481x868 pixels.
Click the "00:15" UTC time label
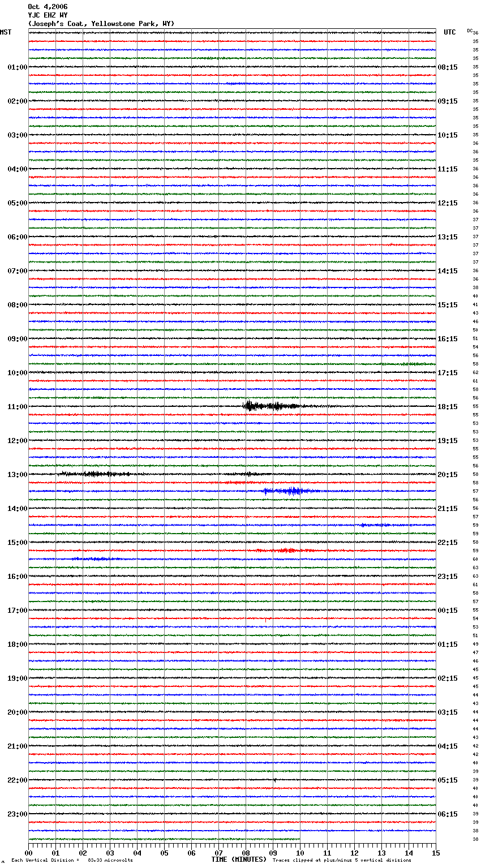click(x=448, y=611)
